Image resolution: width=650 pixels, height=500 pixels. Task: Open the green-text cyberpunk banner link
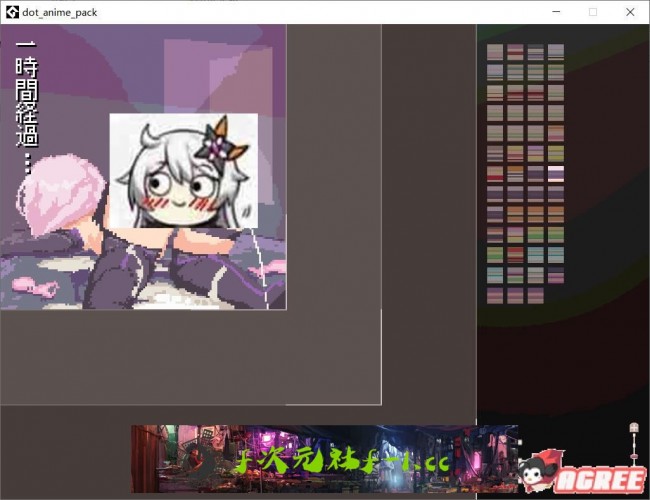coord(325,459)
